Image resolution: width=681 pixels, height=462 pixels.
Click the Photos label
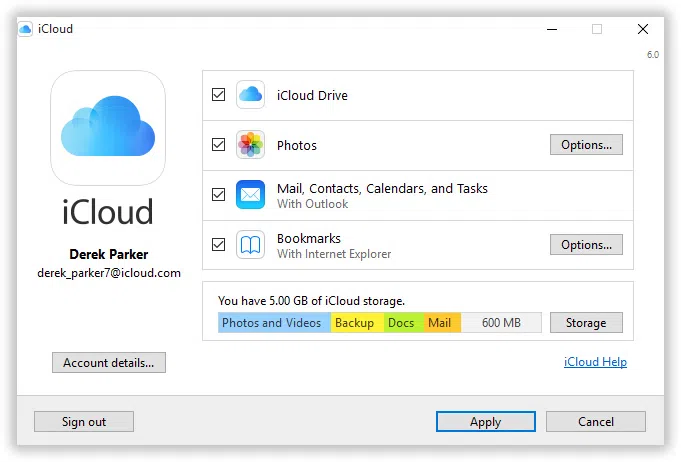[x=297, y=145]
